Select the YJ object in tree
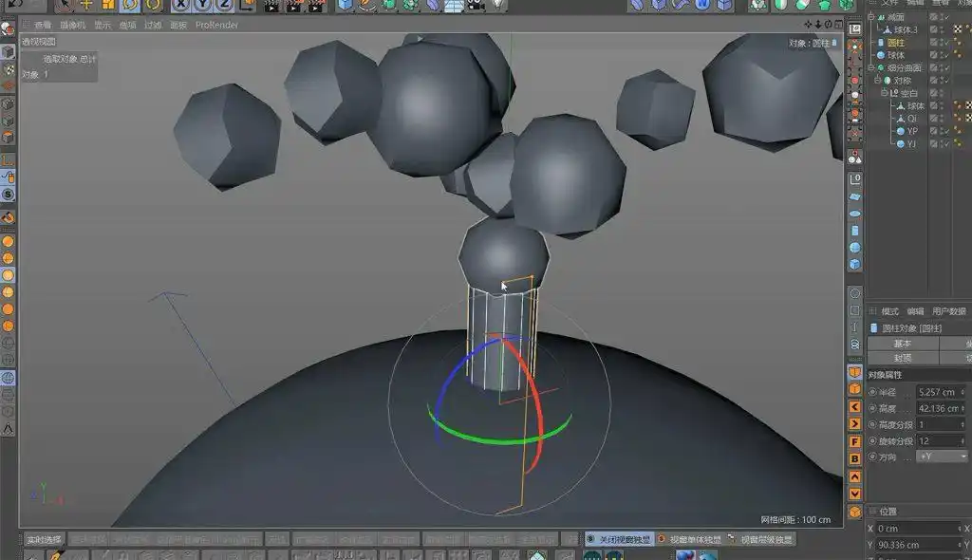972x560 pixels. coord(912,144)
